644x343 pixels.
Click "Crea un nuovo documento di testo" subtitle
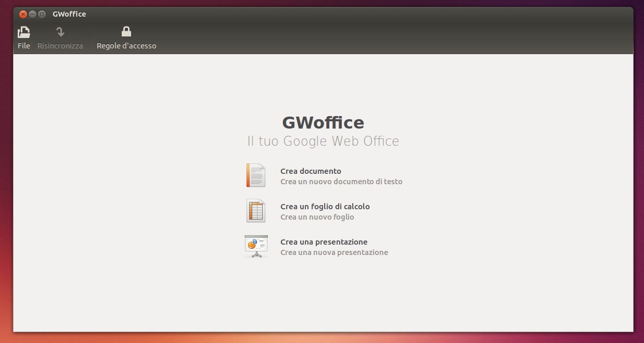(x=341, y=182)
